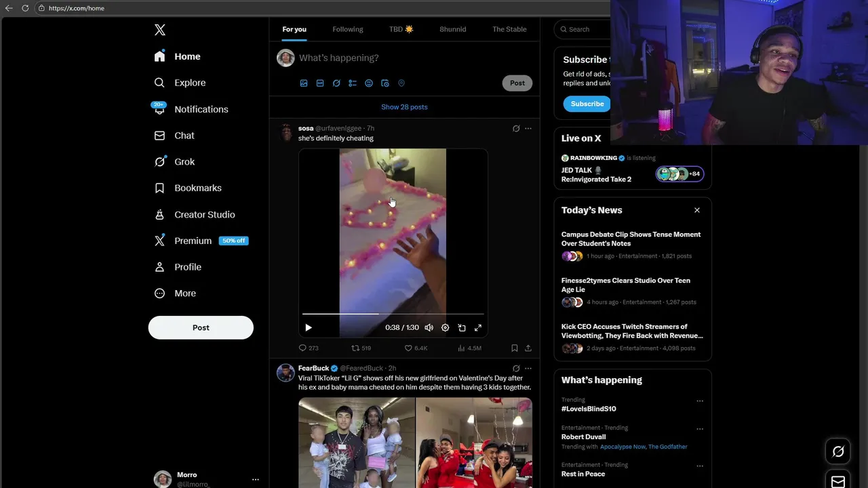Open account menu dots next to Morro
The image size is (868, 488).
256,479
